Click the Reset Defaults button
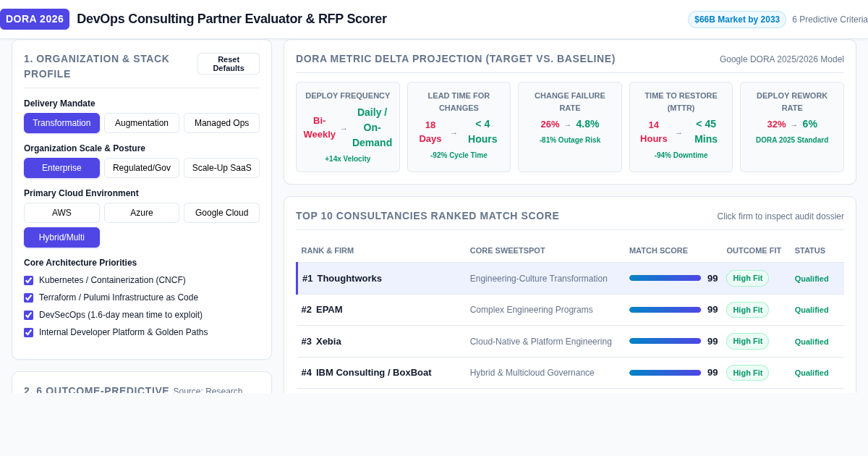 tap(229, 64)
